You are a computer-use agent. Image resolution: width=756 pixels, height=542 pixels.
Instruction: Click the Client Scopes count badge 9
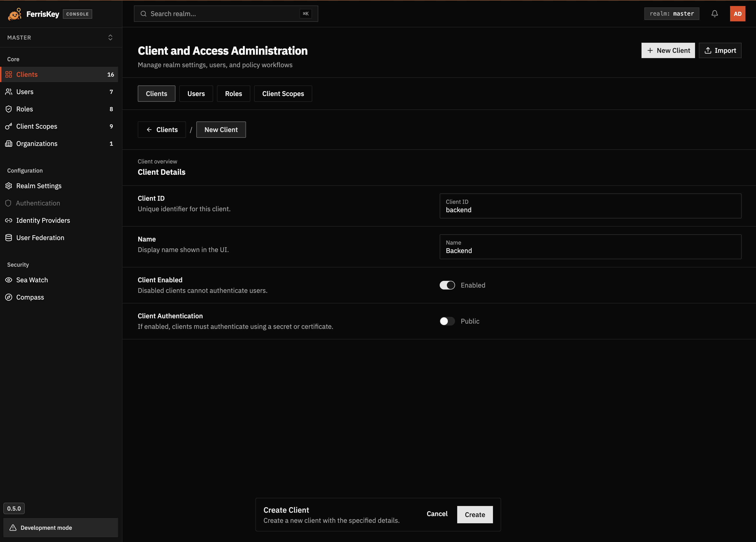pos(111,126)
